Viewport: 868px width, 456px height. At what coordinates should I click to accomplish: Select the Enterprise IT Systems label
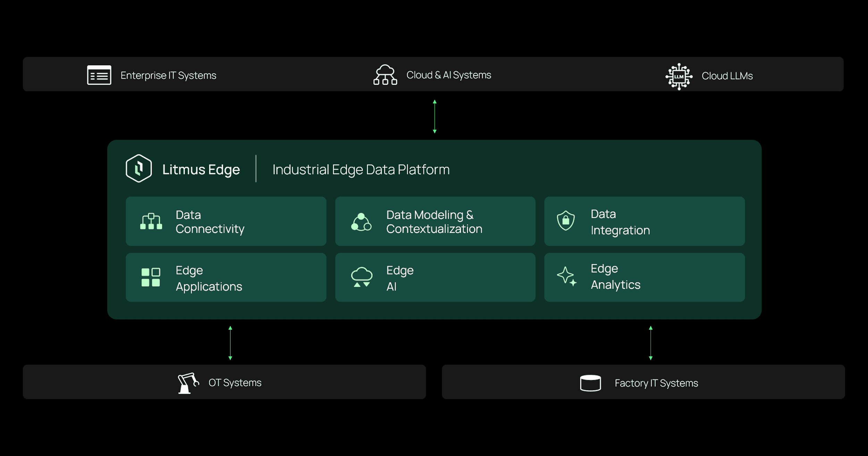tap(168, 75)
